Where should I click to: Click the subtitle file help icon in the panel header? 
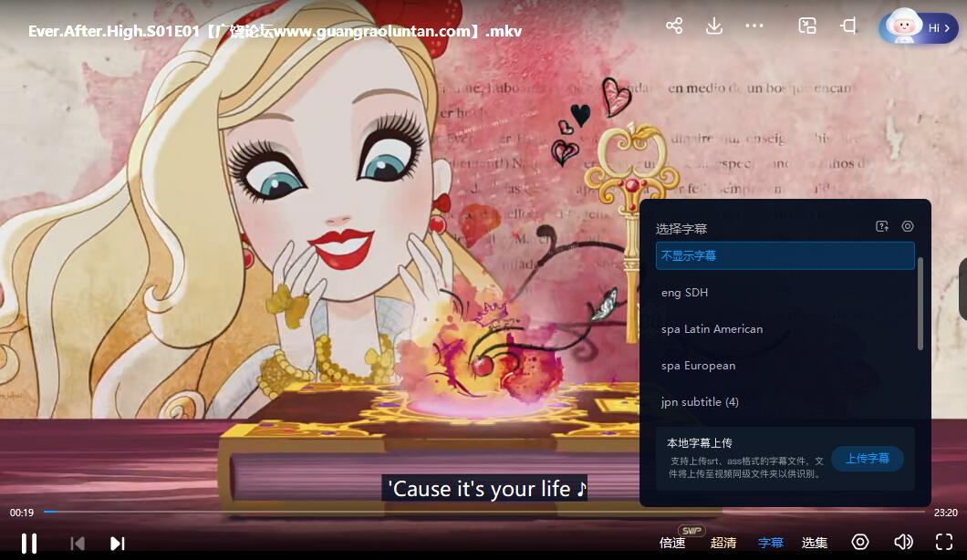point(882,226)
